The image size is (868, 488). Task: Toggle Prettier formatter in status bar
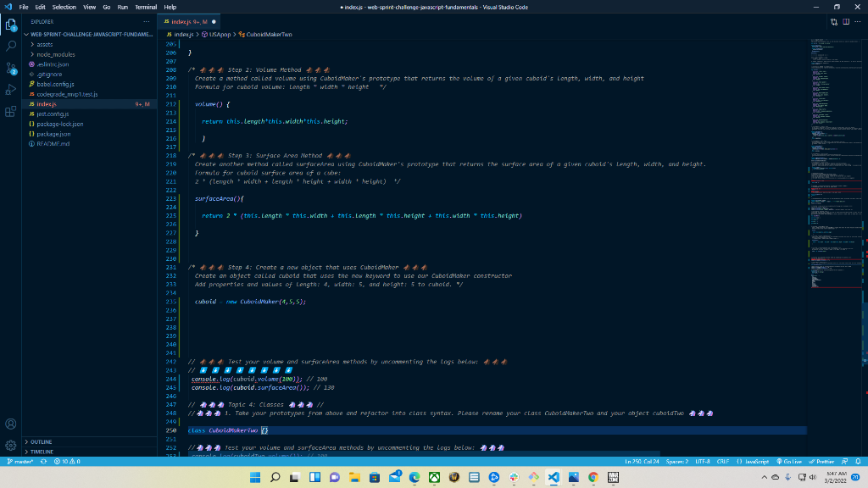click(821, 462)
